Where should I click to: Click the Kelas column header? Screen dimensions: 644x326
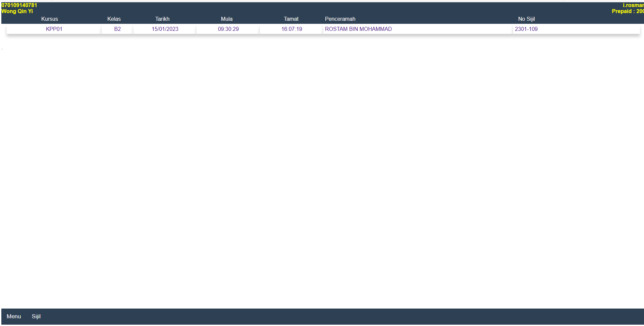click(x=114, y=19)
